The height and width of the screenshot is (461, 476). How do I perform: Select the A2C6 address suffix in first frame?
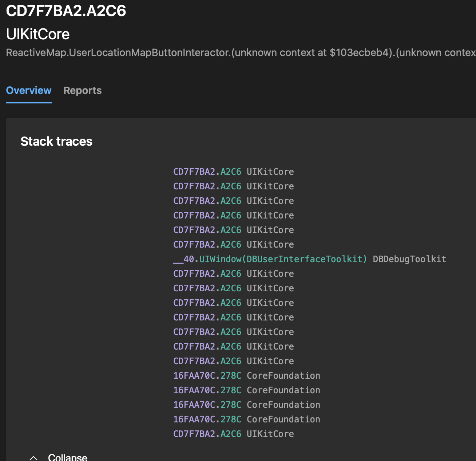(231, 172)
